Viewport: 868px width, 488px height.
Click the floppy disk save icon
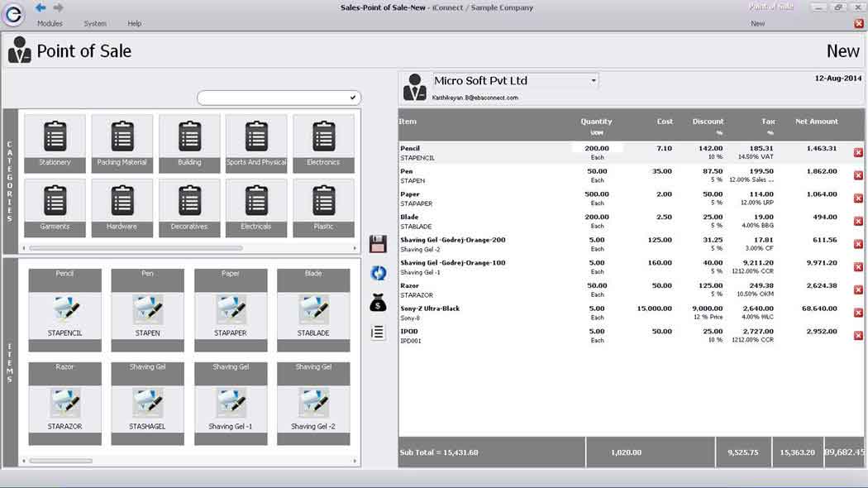point(378,244)
